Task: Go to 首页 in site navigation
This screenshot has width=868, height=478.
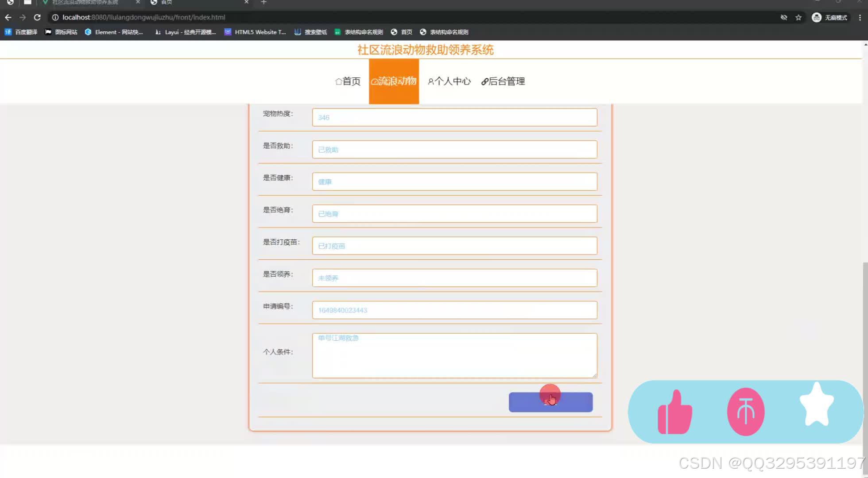Action: coord(348,81)
